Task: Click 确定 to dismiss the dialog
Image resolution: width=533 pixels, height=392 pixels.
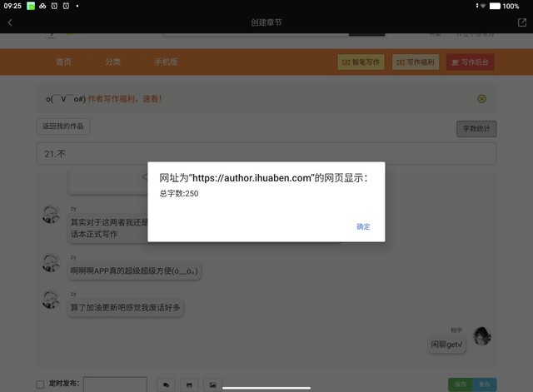Action: (363, 226)
